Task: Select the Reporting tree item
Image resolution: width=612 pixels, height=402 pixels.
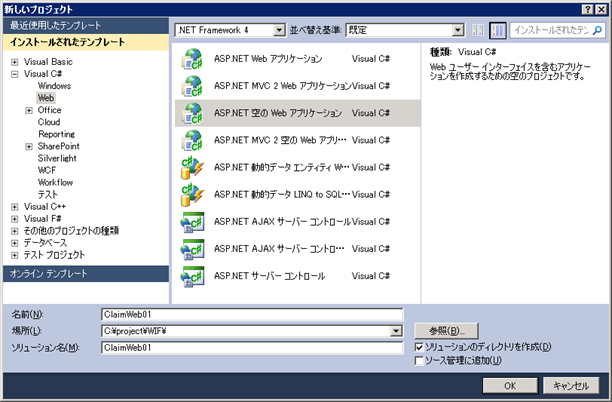Action: pyautogui.click(x=57, y=134)
